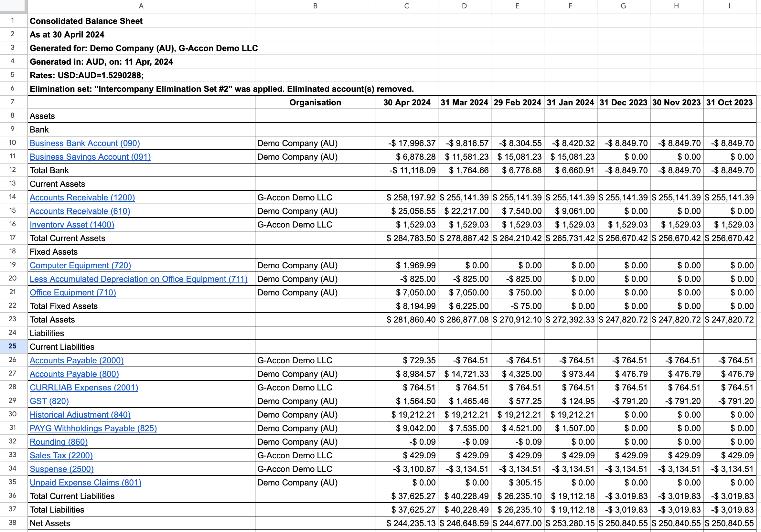Select column C by clicking its header
The image size is (761, 532).
pyautogui.click(x=407, y=6)
